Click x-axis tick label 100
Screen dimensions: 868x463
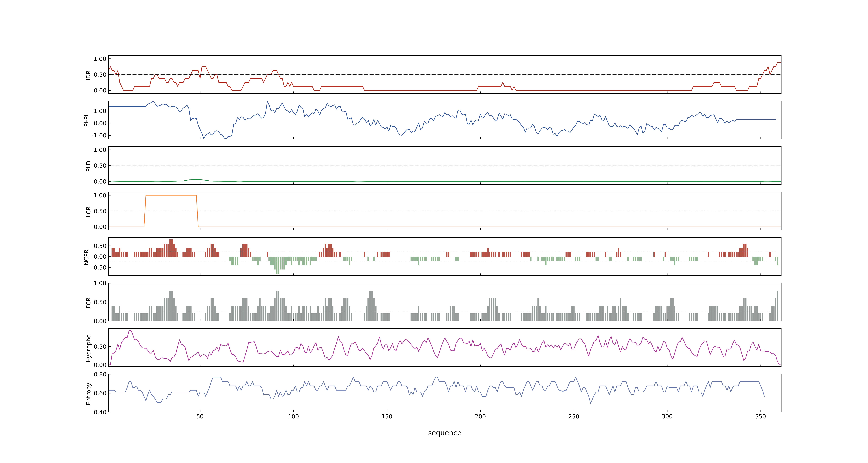tap(293, 416)
